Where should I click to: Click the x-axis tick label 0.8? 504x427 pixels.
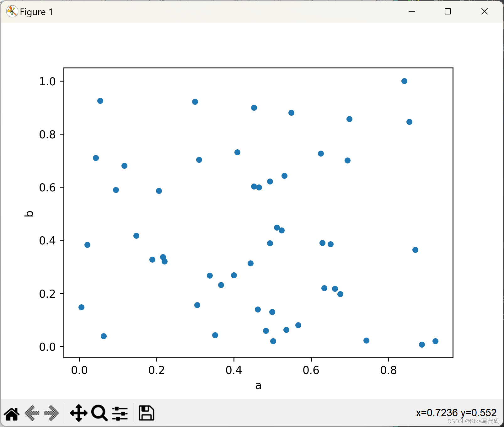click(x=389, y=370)
